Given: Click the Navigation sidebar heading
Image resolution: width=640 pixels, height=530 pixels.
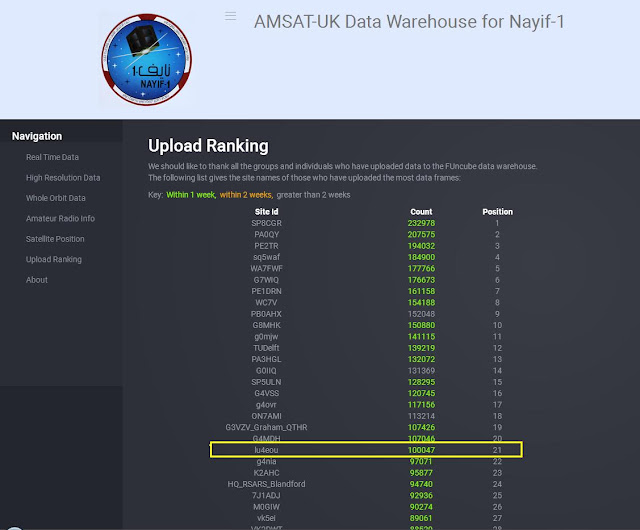Looking at the screenshot, I should point(37,136).
